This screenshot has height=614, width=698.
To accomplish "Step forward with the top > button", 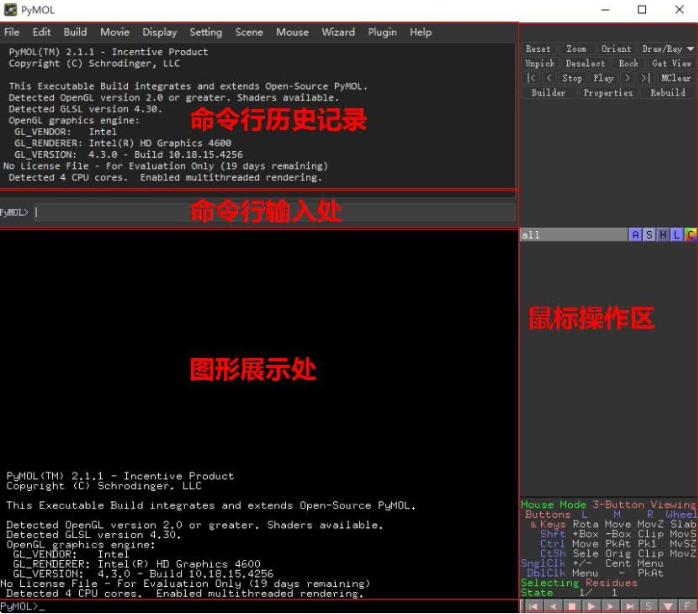I will tap(627, 78).
